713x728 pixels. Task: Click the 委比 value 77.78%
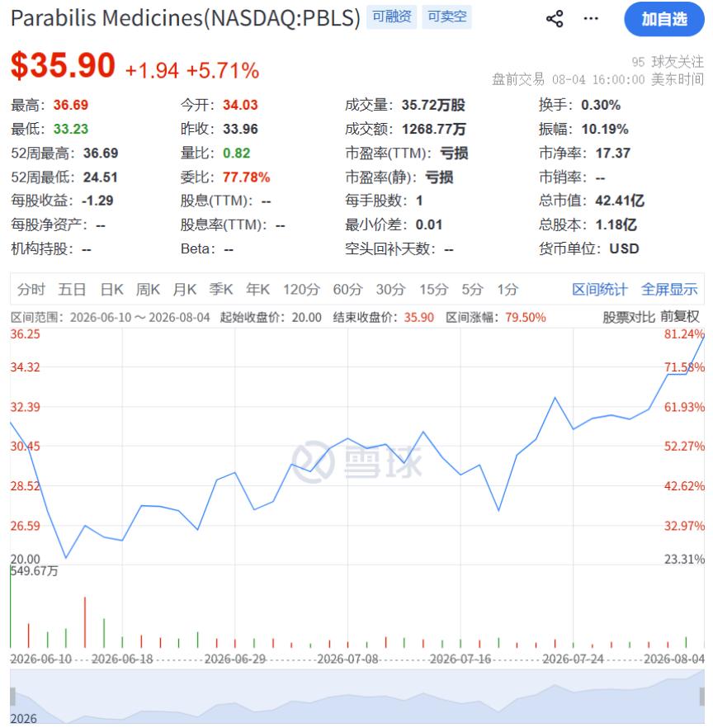pyautogui.click(x=246, y=177)
